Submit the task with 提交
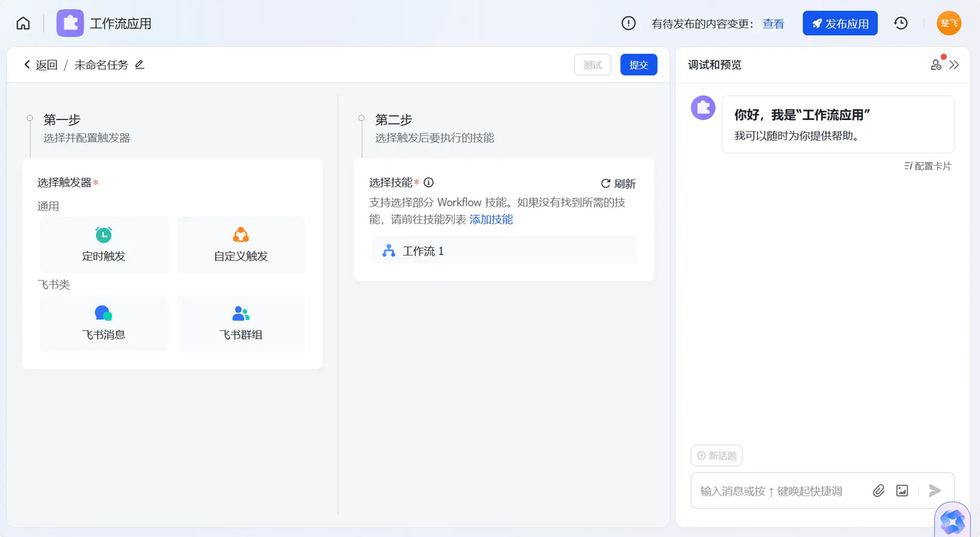The height and width of the screenshot is (537, 980). coord(639,65)
